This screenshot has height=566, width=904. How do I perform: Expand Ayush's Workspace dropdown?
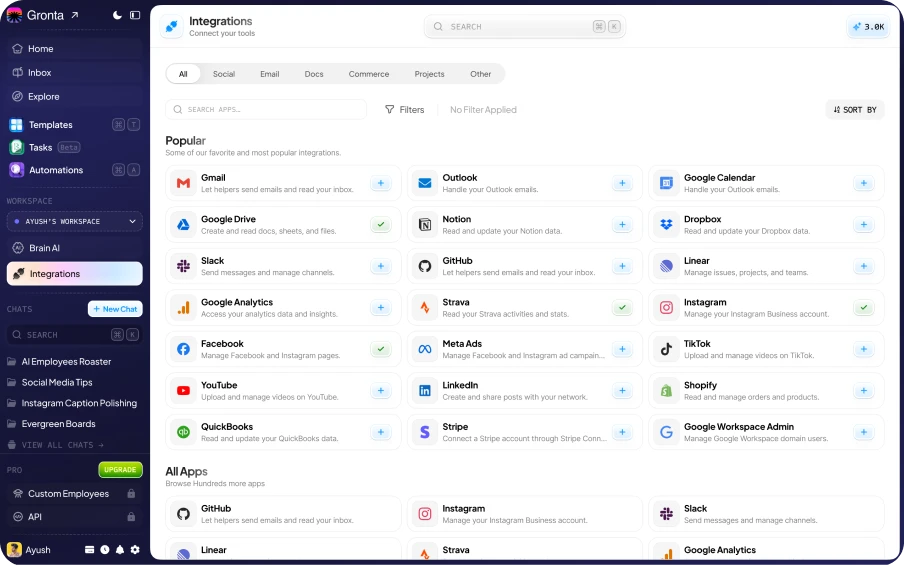(x=74, y=221)
